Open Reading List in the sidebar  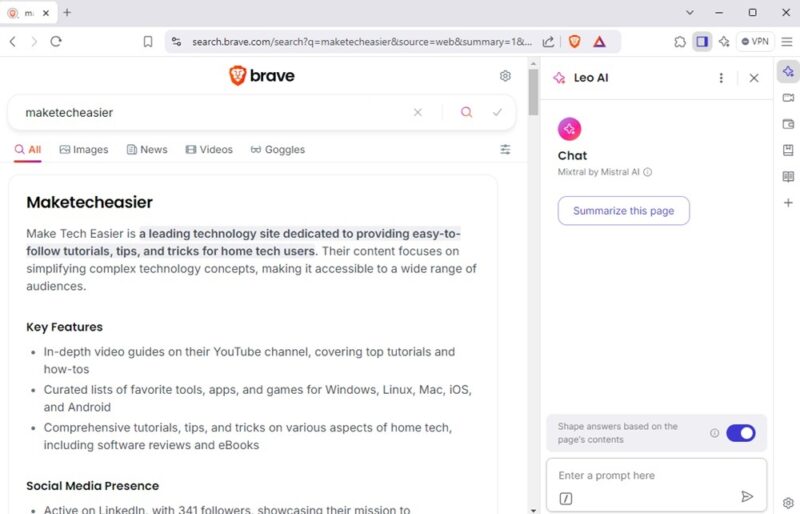[x=788, y=177]
